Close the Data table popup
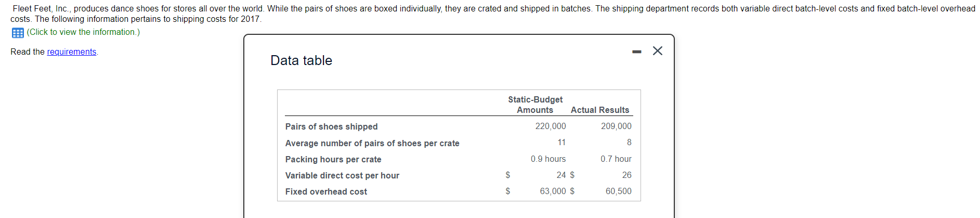The image size is (980, 218). 657,51
